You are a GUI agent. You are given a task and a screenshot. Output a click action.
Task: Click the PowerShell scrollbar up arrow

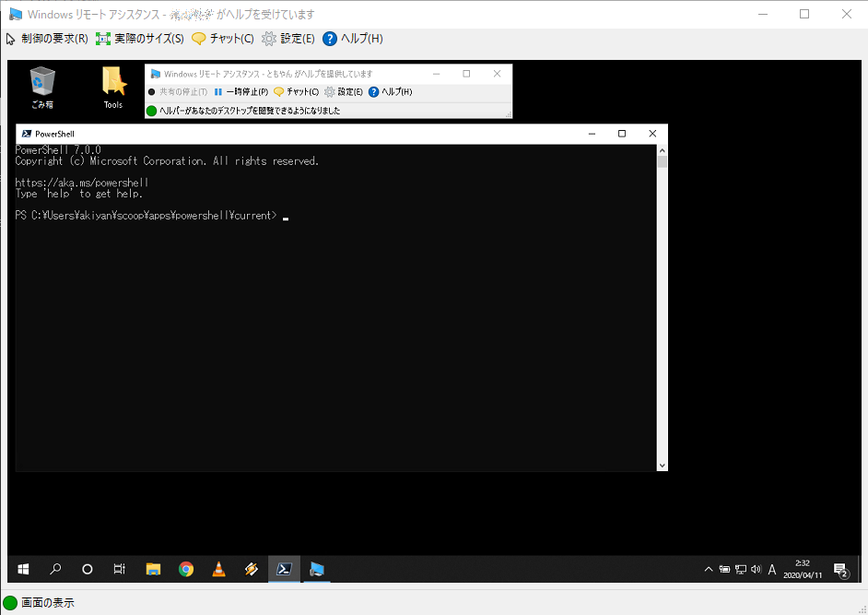(663, 150)
